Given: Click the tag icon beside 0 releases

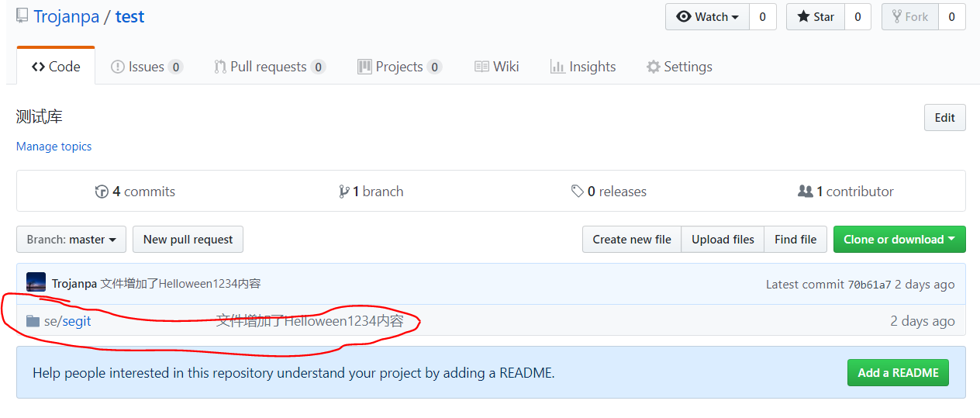Looking at the screenshot, I should pyautogui.click(x=578, y=192).
